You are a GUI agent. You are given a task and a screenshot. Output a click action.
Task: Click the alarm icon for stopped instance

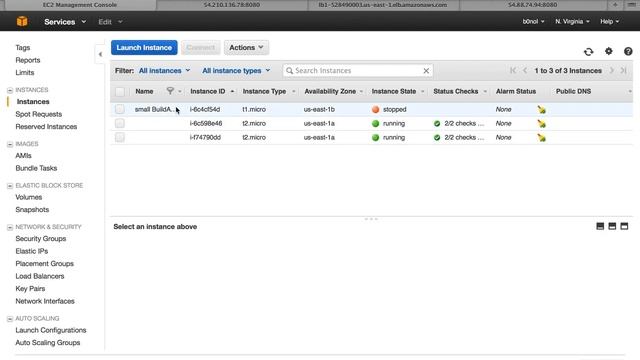coord(541,109)
